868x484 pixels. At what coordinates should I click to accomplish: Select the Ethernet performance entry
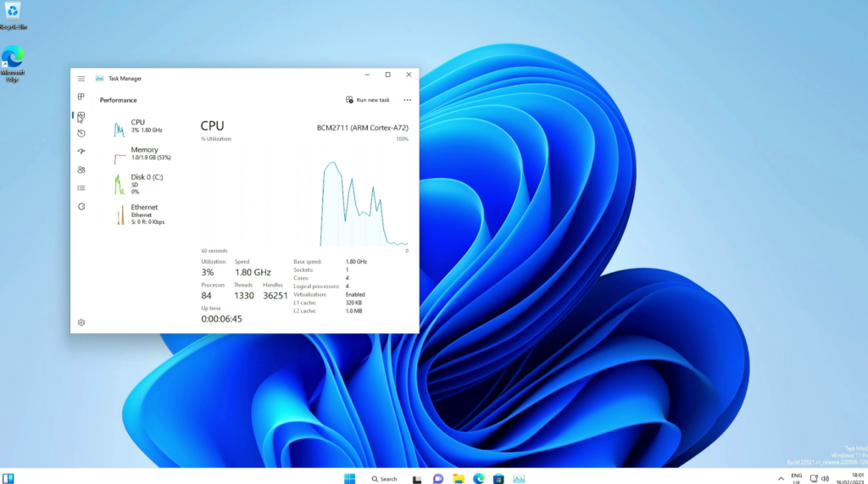[x=147, y=214]
